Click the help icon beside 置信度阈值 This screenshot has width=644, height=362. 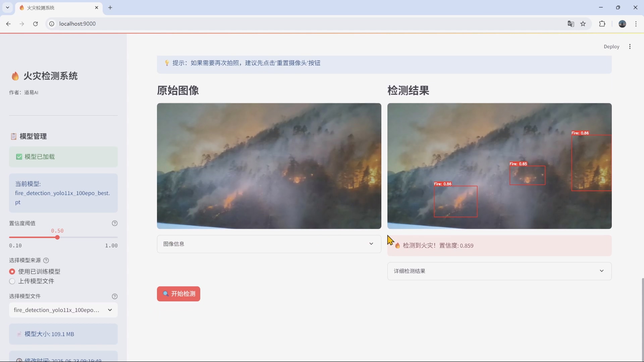click(115, 223)
